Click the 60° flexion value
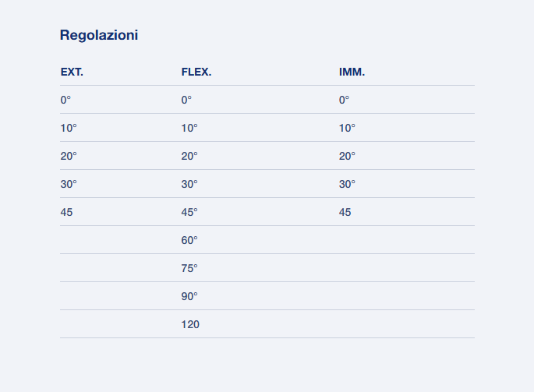The width and height of the screenshot is (534, 392). (x=189, y=240)
